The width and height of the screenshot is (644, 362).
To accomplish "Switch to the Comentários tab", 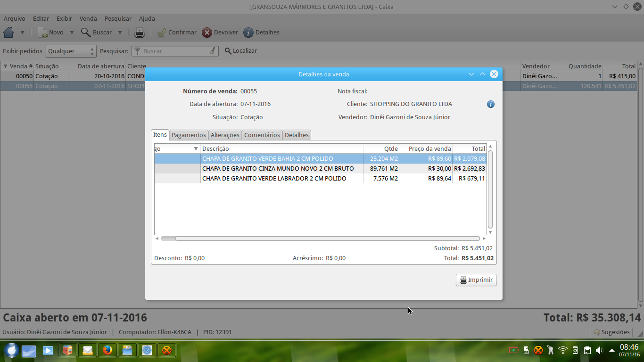I will 262,135.
